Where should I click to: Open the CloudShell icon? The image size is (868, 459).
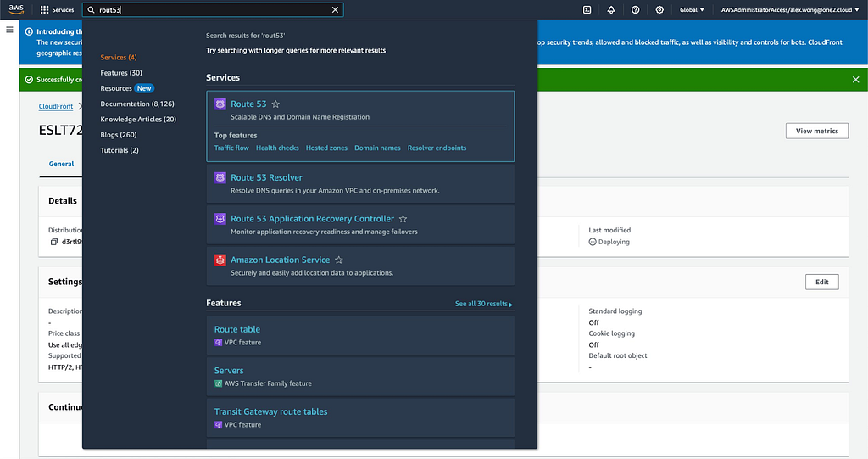click(587, 9)
